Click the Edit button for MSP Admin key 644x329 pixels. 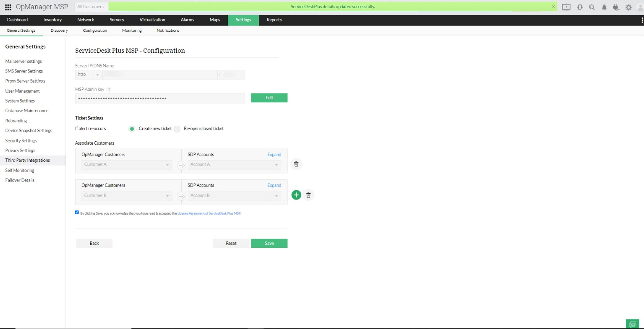pyautogui.click(x=269, y=98)
